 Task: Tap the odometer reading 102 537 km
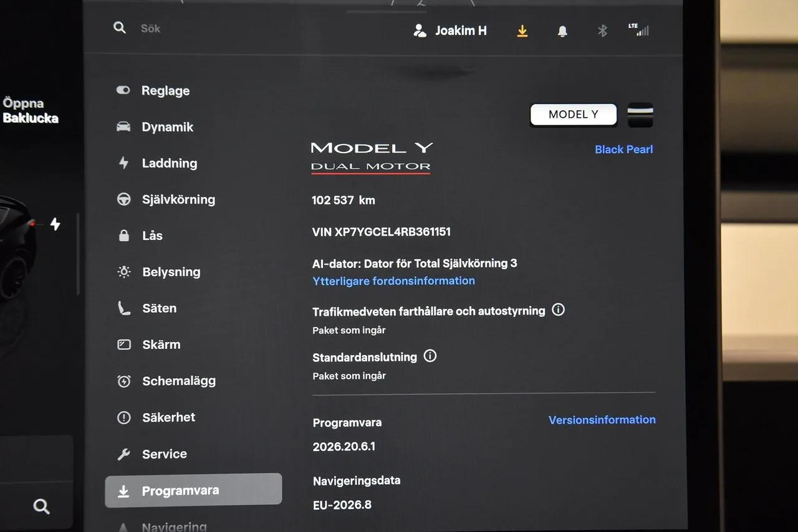pyautogui.click(x=344, y=201)
